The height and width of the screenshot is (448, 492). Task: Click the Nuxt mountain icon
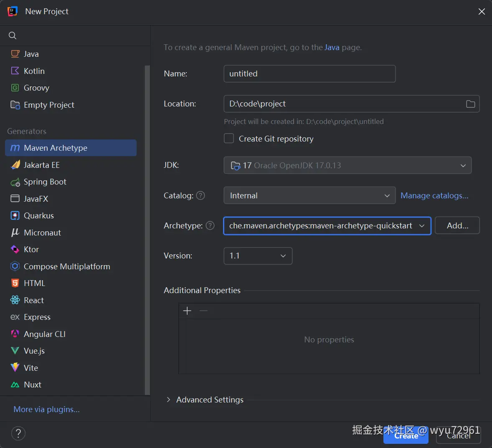(15, 385)
